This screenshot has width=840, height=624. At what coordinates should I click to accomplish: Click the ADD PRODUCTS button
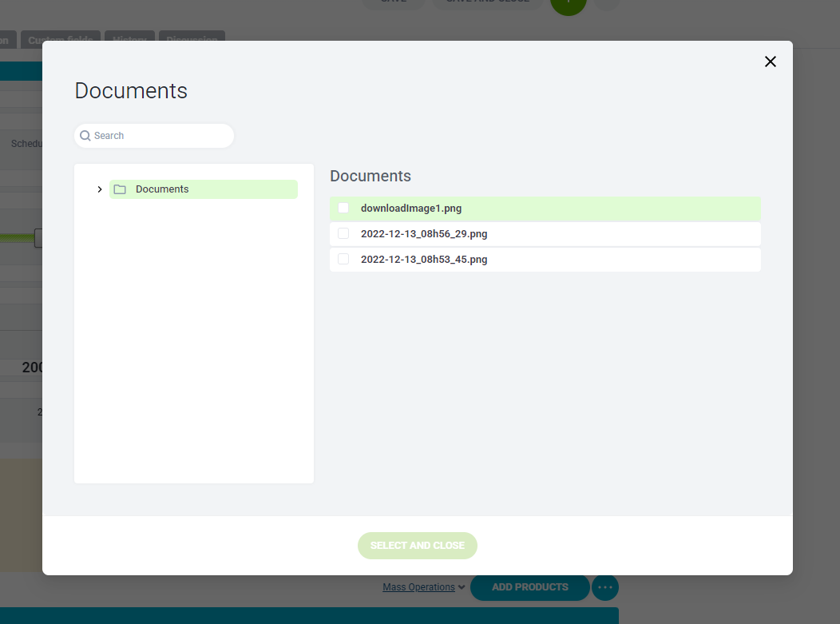coord(529,587)
